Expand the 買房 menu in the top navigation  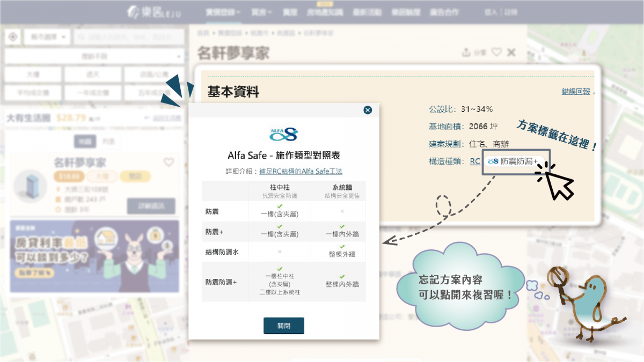[262, 12]
